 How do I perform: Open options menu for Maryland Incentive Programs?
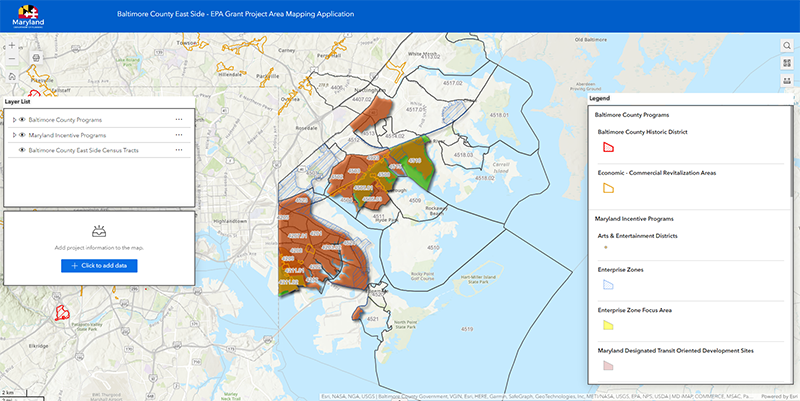(x=179, y=135)
